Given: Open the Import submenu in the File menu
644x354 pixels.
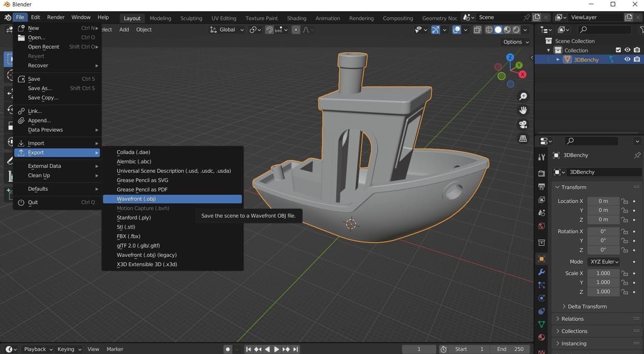Looking at the screenshot, I should pos(37,143).
